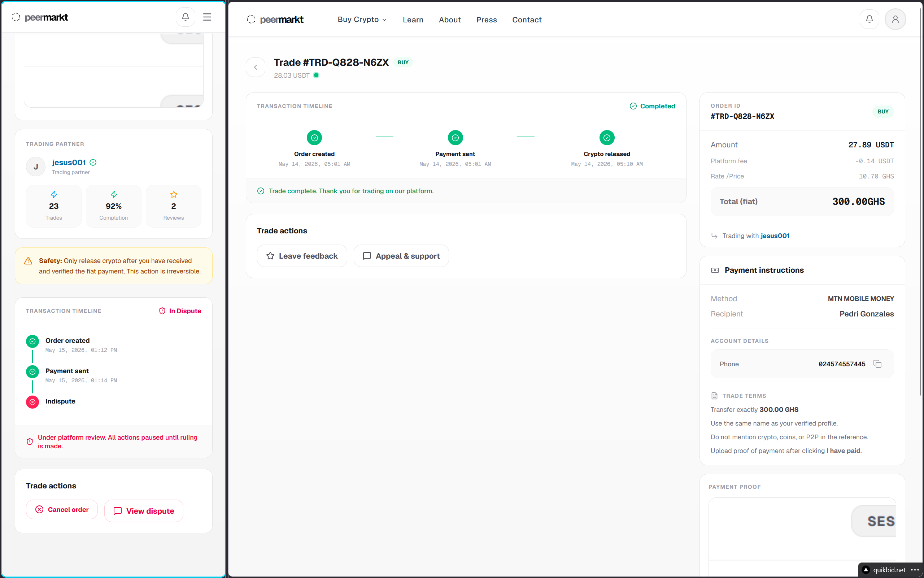Click the 28.03 USDT subtitle text
This screenshot has height=578, width=924.
(292, 75)
